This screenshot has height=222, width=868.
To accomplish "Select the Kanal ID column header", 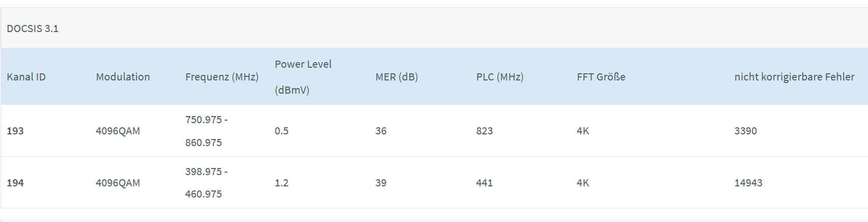I will pyautogui.click(x=26, y=77).
